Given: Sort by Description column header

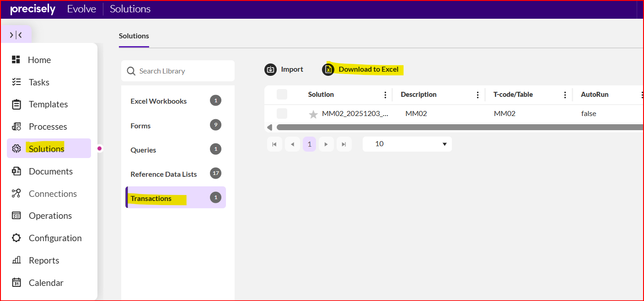Looking at the screenshot, I should tap(419, 95).
